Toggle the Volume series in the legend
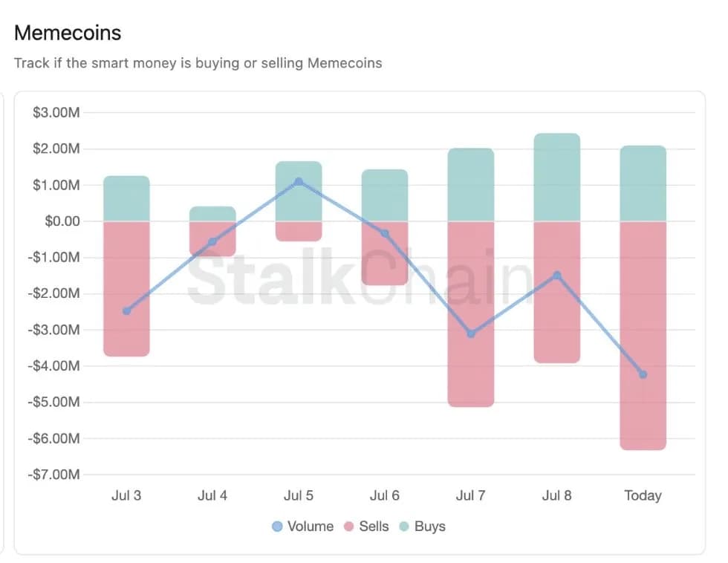728x563 pixels. pyautogui.click(x=303, y=527)
